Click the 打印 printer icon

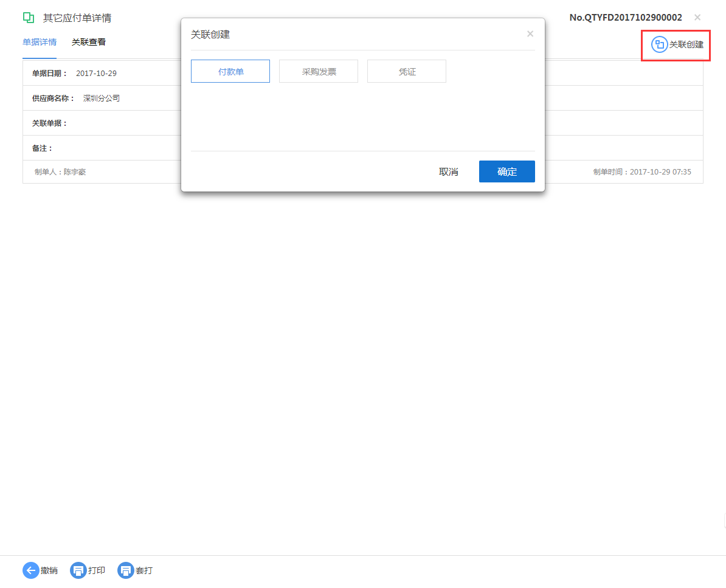click(78, 570)
